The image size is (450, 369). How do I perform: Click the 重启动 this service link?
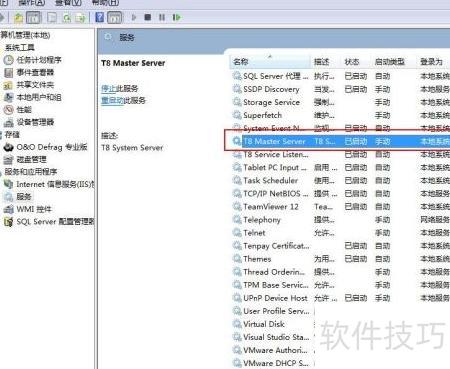point(112,100)
